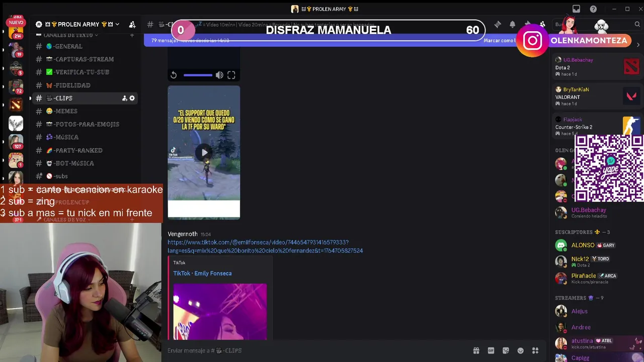Open member ALONSO GARY profile
Screen dimensions: 644x362
pyautogui.click(x=596, y=245)
